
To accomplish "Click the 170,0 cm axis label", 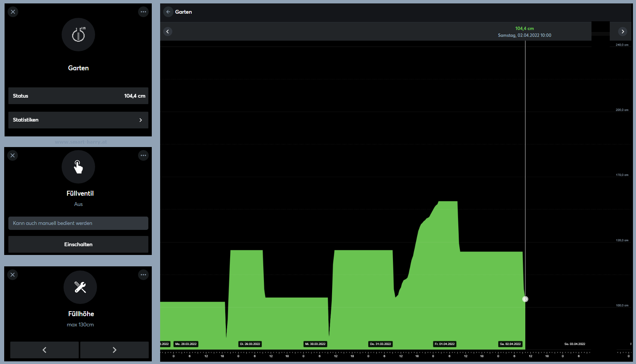I will pyautogui.click(x=622, y=175).
